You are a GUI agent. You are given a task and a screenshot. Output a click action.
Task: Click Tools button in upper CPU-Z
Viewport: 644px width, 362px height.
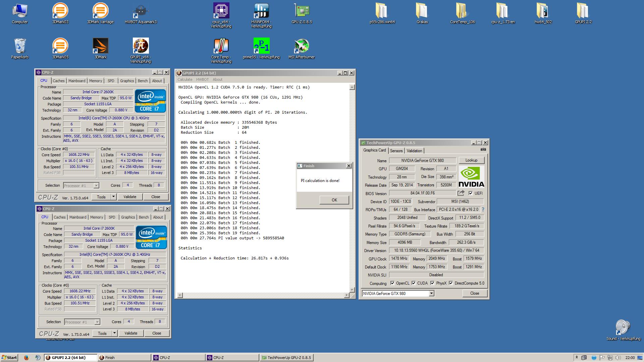tap(101, 197)
